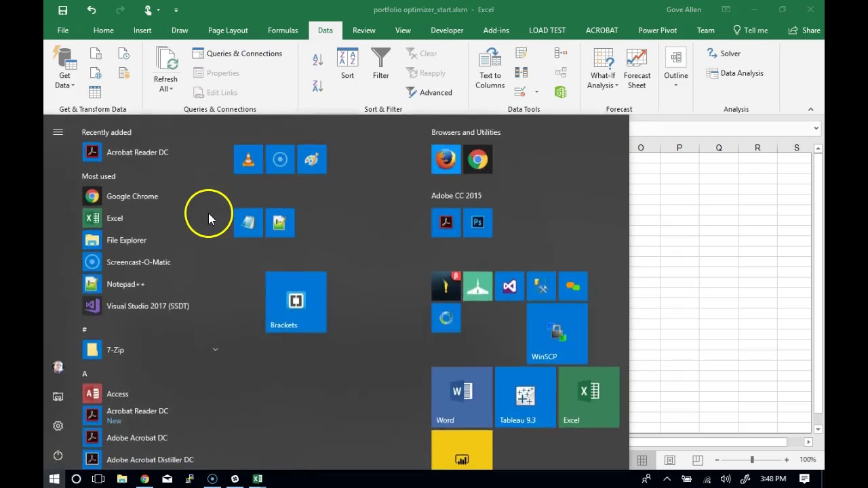Open the Developer tab
Image resolution: width=868 pixels, height=488 pixels.
coord(447,30)
